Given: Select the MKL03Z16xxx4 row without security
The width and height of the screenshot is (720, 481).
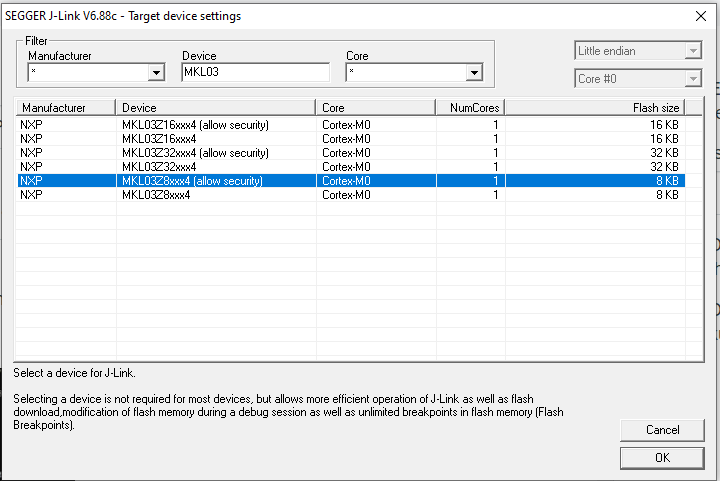Looking at the screenshot, I should (x=159, y=139).
